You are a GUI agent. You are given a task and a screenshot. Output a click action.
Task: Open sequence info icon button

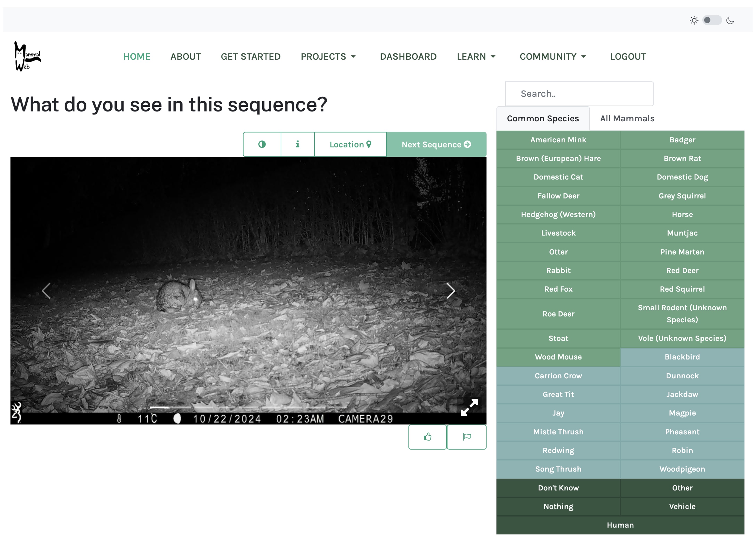298,144
